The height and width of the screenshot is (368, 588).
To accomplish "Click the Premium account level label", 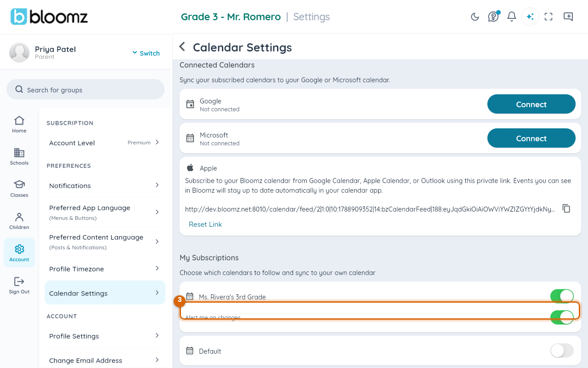I will (x=139, y=143).
